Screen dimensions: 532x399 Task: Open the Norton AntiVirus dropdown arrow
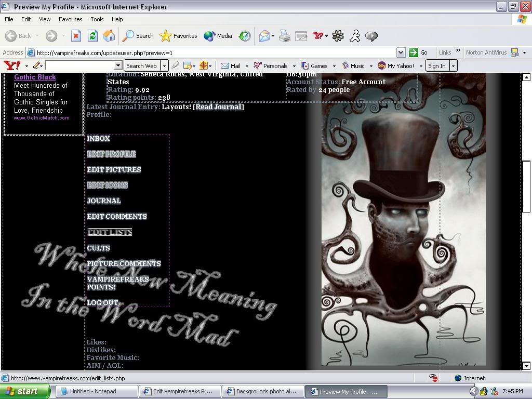(x=525, y=52)
